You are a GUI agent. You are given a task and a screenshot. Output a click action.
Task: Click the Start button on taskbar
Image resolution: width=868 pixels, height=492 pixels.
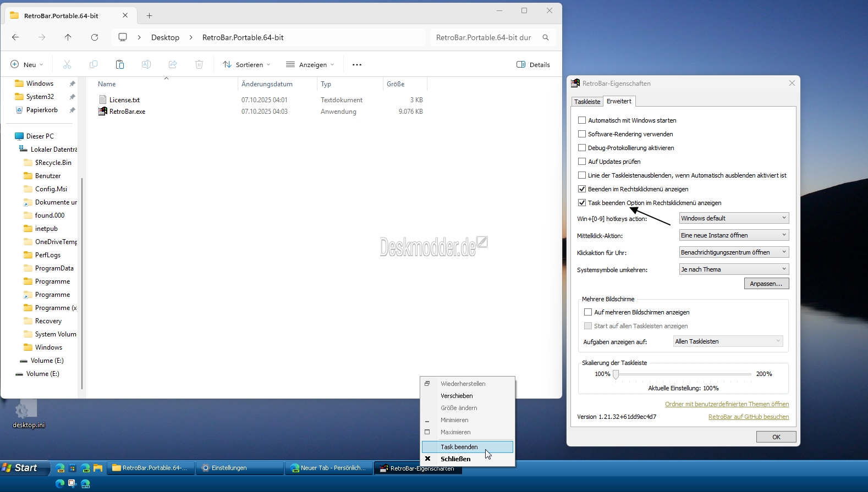(20, 468)
